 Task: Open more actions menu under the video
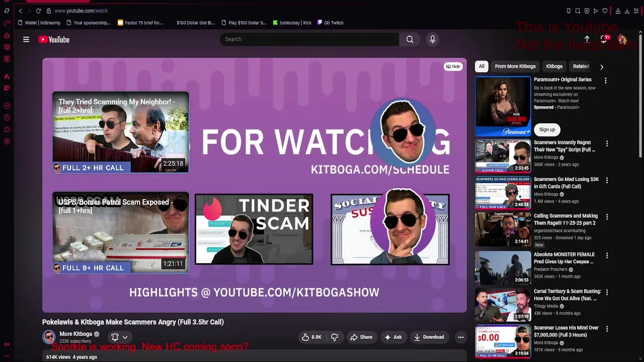tap(460, 337)
